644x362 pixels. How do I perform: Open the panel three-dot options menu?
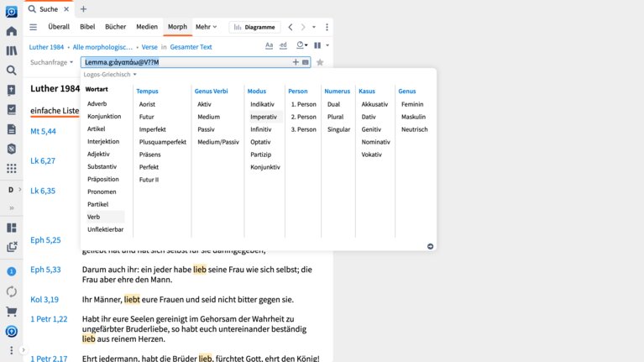pos(327,27)
